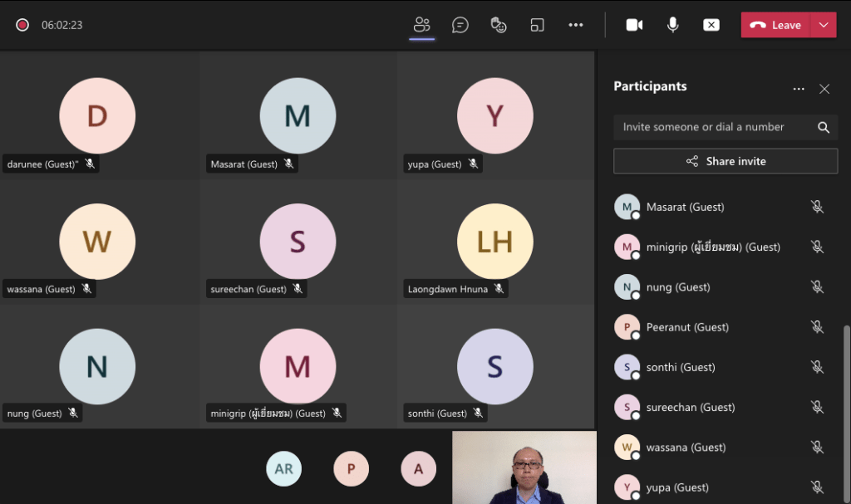Click the raise hand reactions icon
This screenshot has height=504, width=851.
[499, 25]
